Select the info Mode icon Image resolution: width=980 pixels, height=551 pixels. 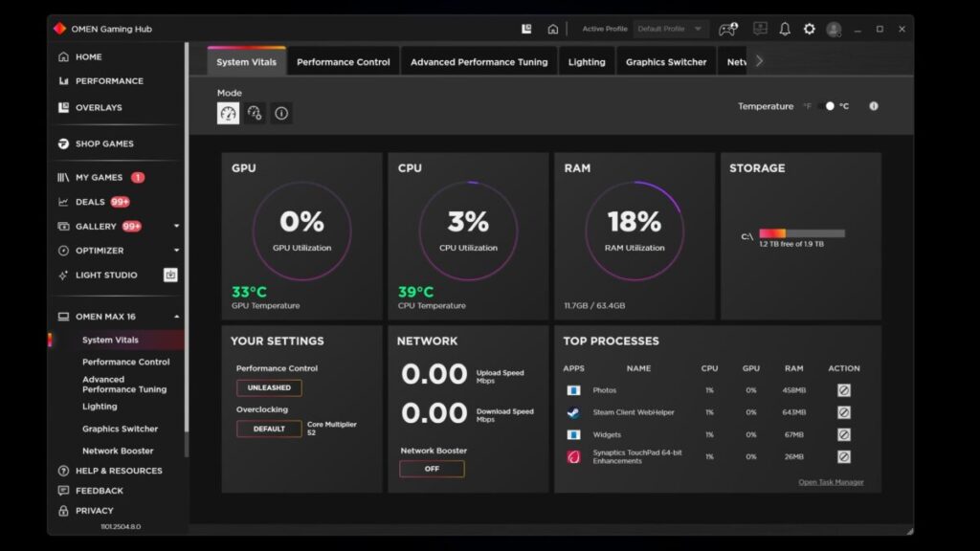coord(281,113)
